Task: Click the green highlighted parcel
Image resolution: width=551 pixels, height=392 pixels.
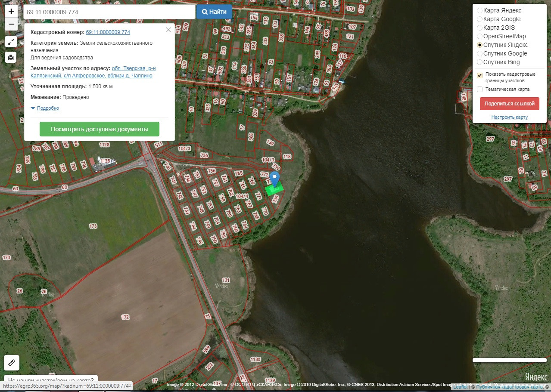Action: point(274,189)
